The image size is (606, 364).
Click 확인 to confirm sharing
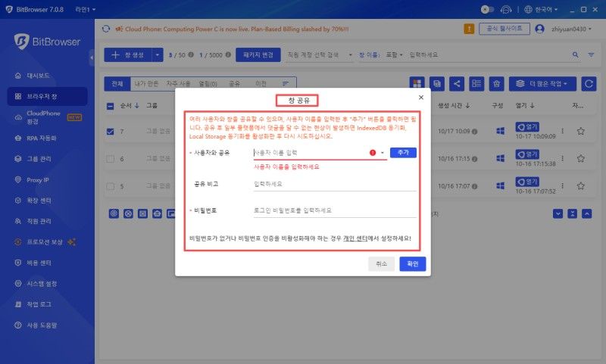tap(412, 264)
